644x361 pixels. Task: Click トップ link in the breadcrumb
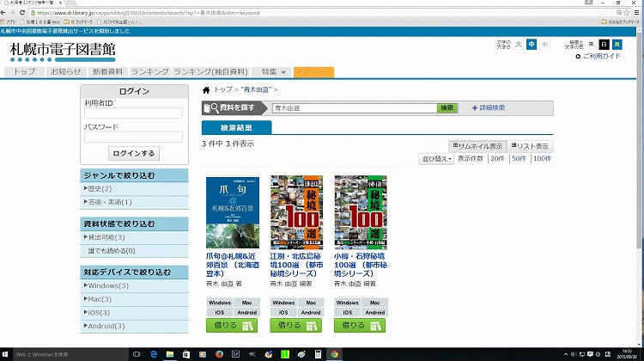(223, 89)
